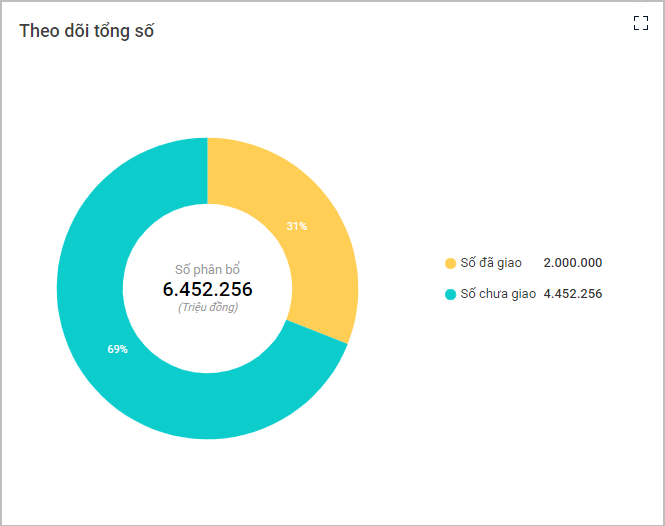Toggle the Số chưa giao legend label

[x=498, y=294]
